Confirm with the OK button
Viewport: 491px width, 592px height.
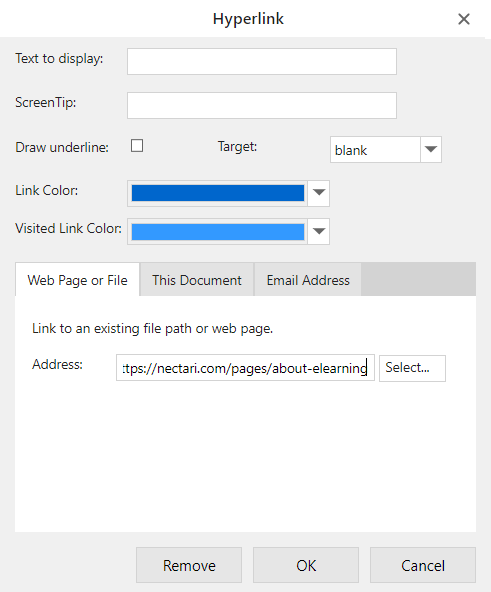(x=306, y=565)
